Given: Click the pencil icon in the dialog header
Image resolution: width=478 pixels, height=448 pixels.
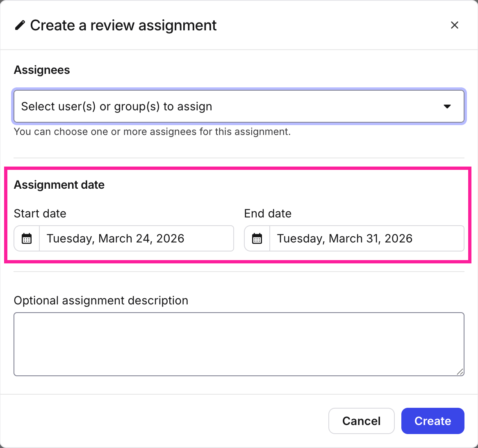Looking at the screenshot, I should [20, 25].
